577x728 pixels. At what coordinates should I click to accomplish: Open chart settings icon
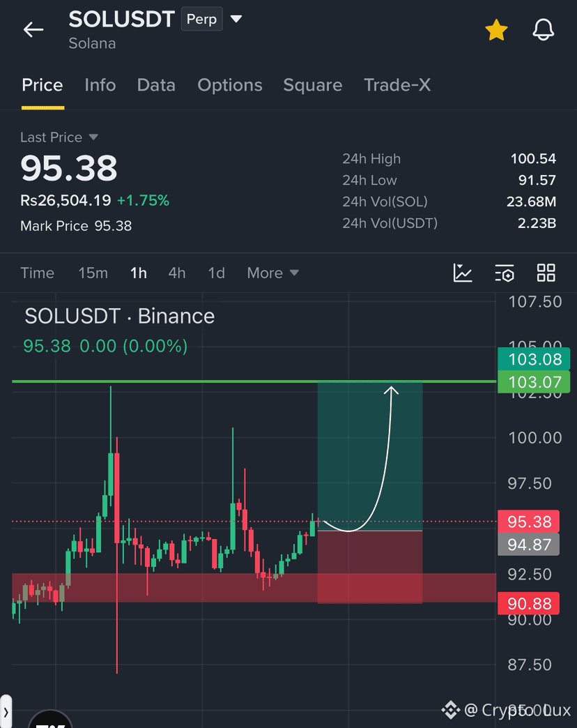point(505,273)
